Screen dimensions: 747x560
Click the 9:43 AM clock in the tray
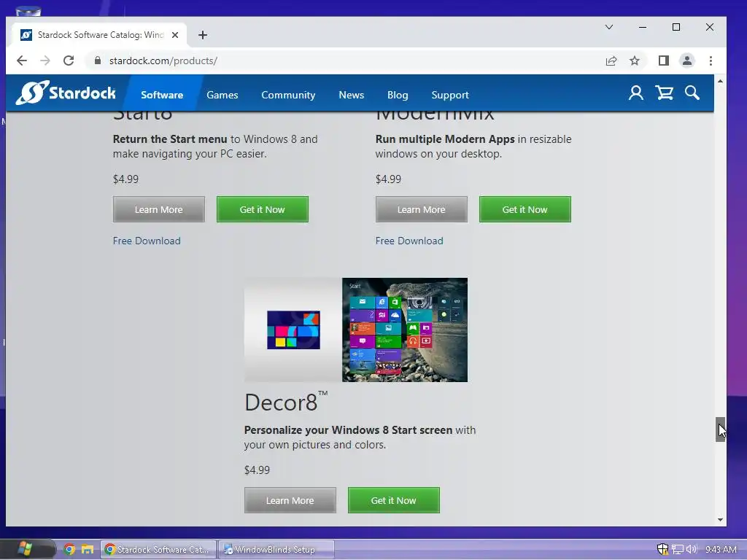click(721, 550)
